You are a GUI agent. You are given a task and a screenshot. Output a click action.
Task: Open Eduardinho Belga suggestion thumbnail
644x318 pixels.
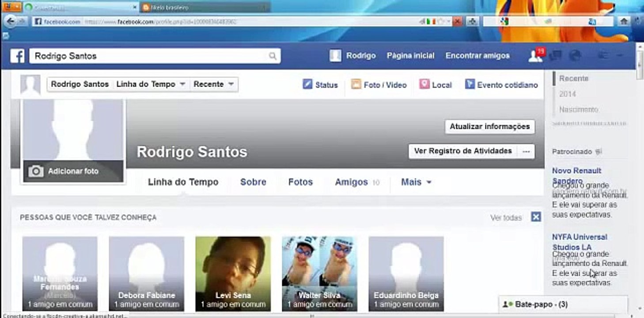click(406, 274)
